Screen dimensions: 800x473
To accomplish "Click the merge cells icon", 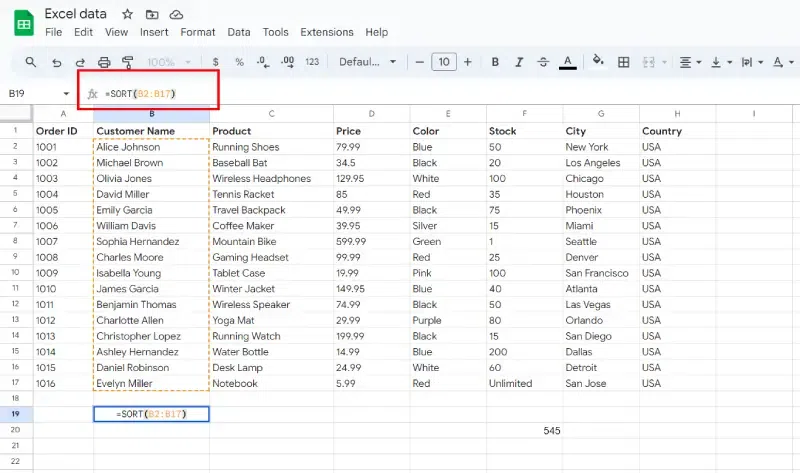I will (x=648, y=62).
